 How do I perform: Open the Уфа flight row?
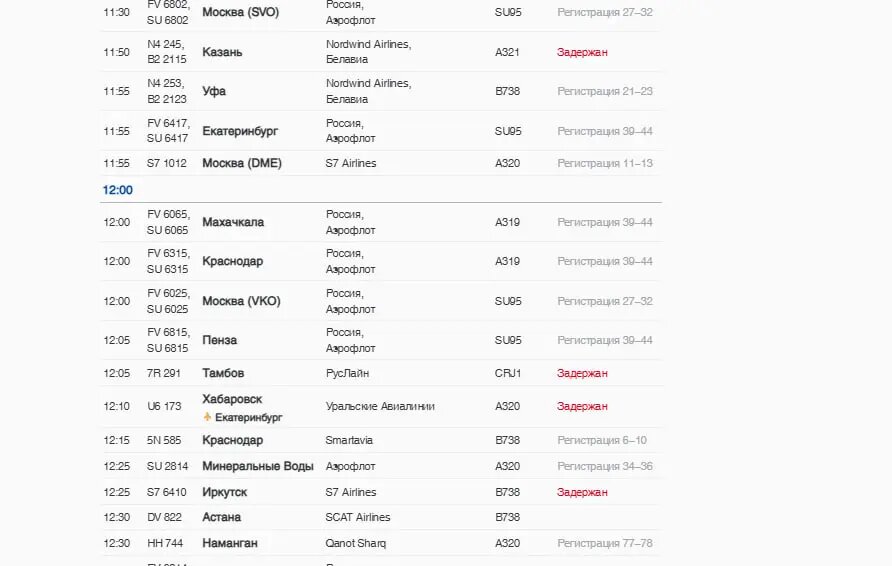(x=214, y=91)
